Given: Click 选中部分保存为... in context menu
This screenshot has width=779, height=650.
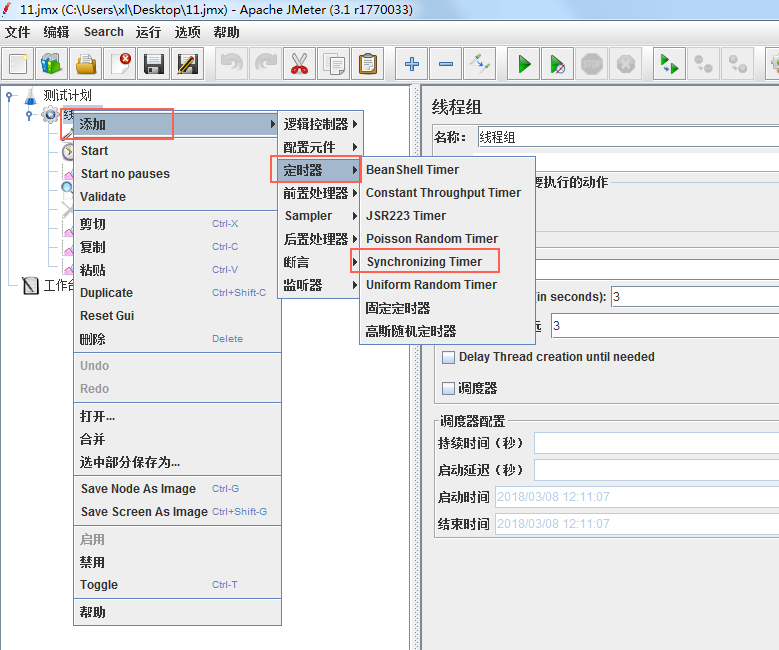Looking at the screenshot, I should (x=177, y=462).
